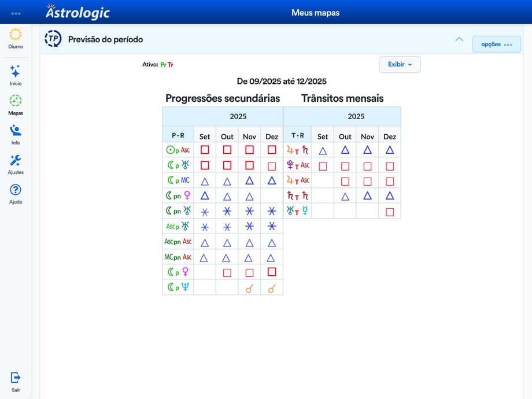The image size is (532, 399).
Task: Click the Jupiter transit Saturn trine in Out
Action: 345,150
